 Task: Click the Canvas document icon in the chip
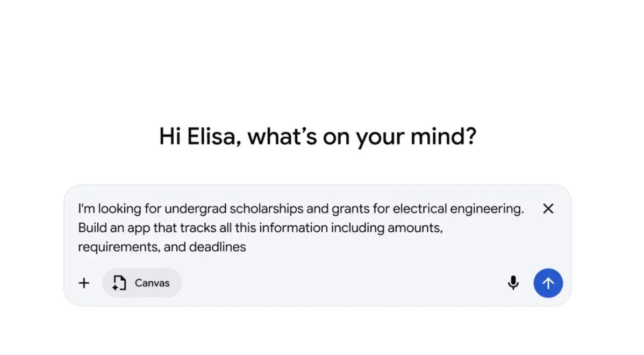[119, 283]
